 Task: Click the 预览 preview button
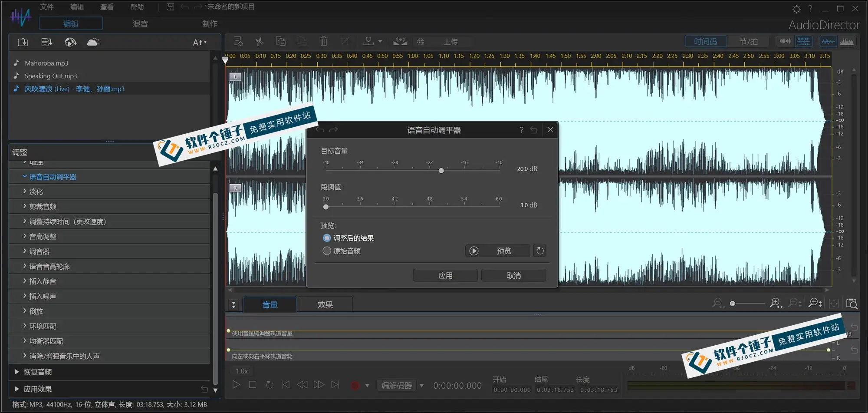pos(497,251)
